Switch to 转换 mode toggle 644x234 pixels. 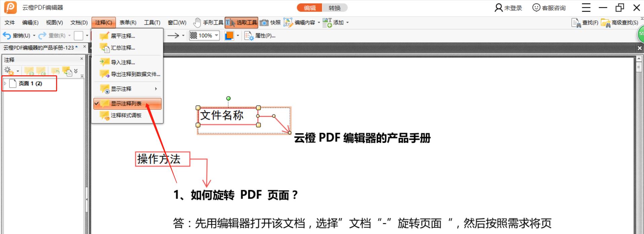[x=335, y=8]
